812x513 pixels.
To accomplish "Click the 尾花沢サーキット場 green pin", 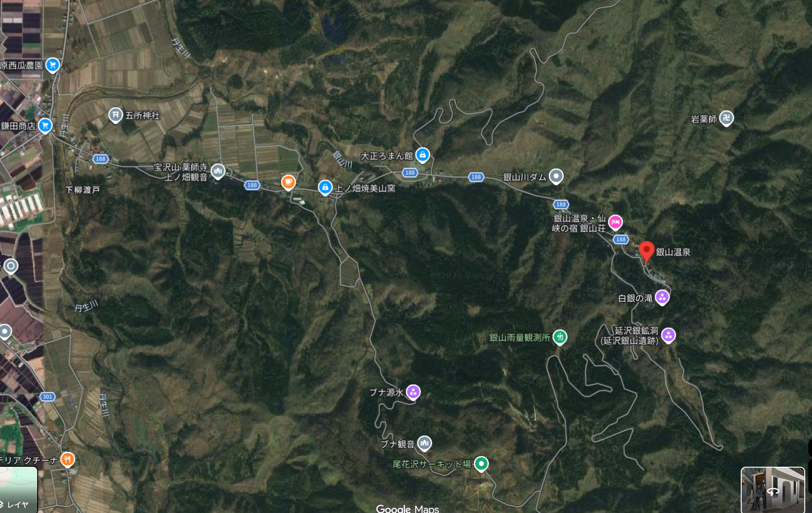I will point(481,464).
